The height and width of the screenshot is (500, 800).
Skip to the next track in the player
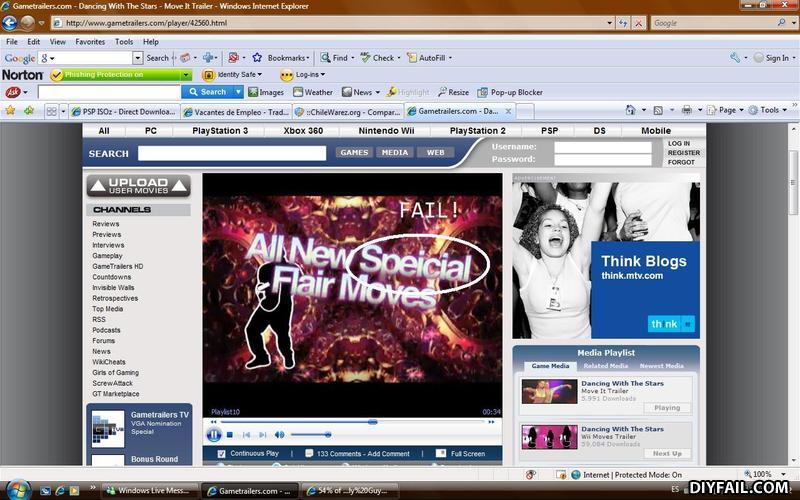pos(263,435)
